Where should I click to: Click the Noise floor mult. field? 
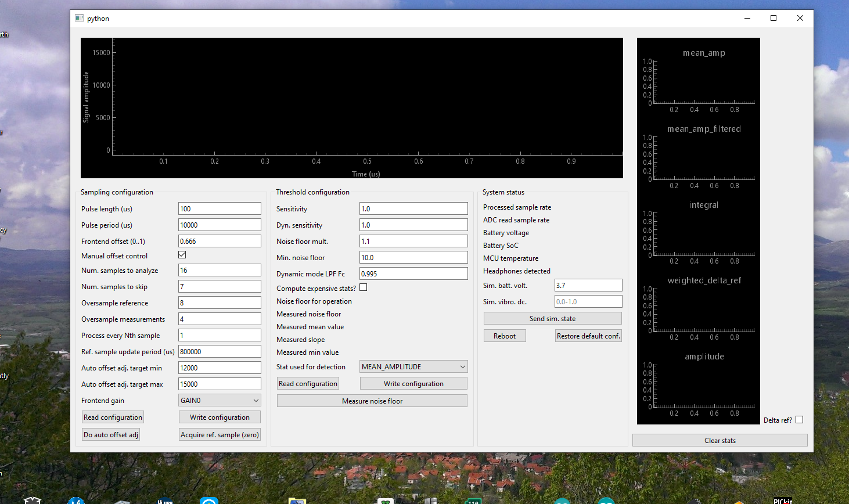[x=413, y=241]
